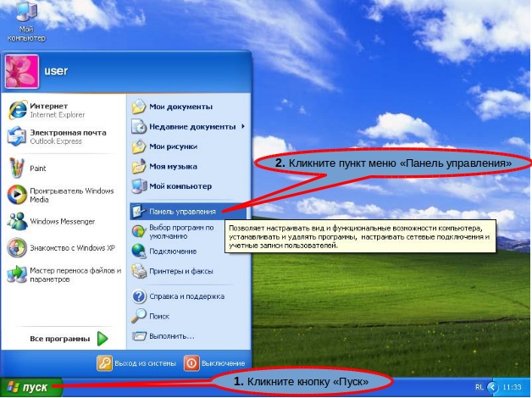Launch Paint from its brush-cup icon

click(17, 168)
